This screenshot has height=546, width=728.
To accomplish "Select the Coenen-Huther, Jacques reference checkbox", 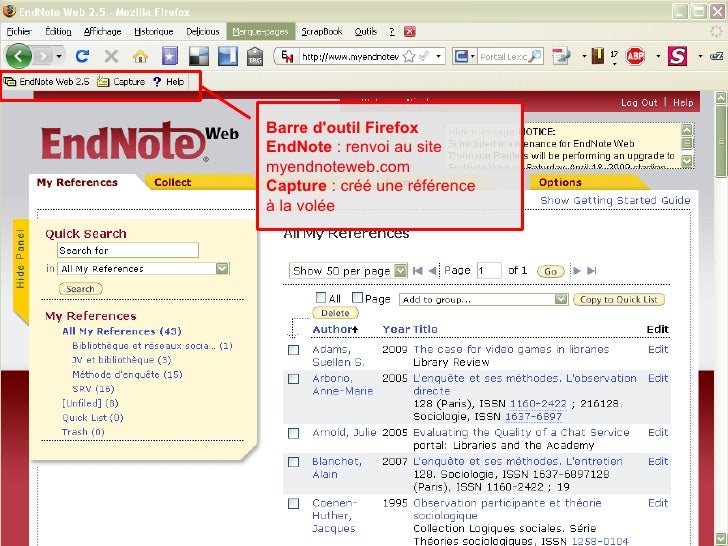I will coord(293,503).
